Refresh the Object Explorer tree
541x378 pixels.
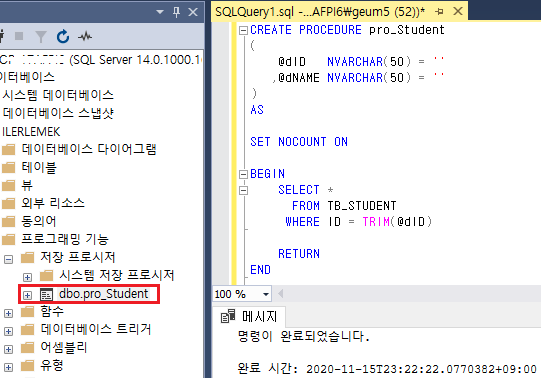(x=63, y=36)
